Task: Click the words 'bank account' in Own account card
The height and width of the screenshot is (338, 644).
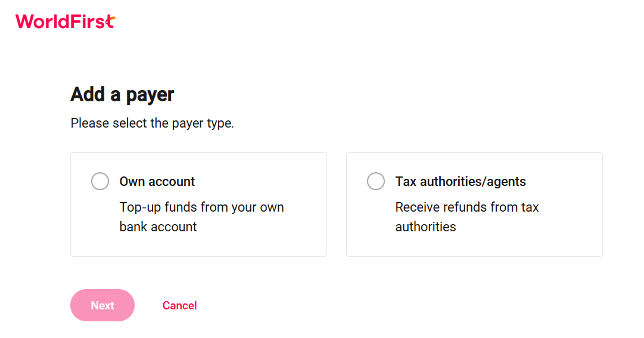Action: (158, 227)
